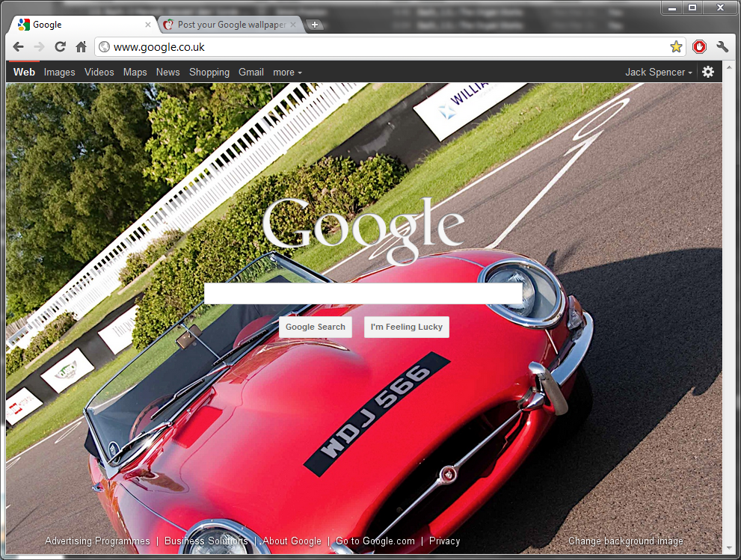Open the home page icon

pyautogui.click(x=82, y=47)
